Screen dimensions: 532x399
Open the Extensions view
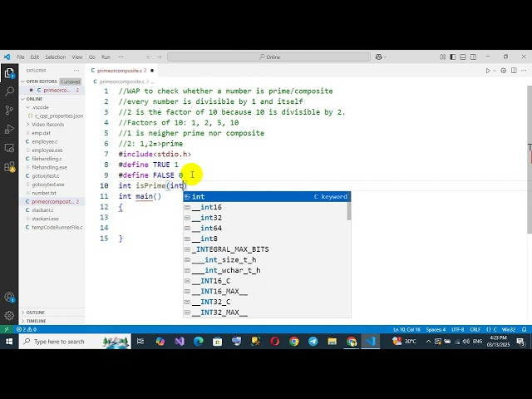pos(9,166)
